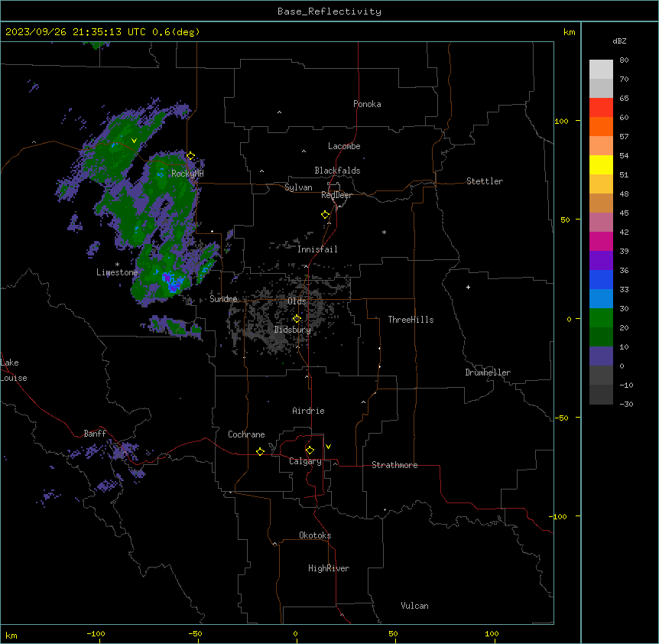Click the Banff label
This screenshot has height=644, width=659.
coord(95,434)
